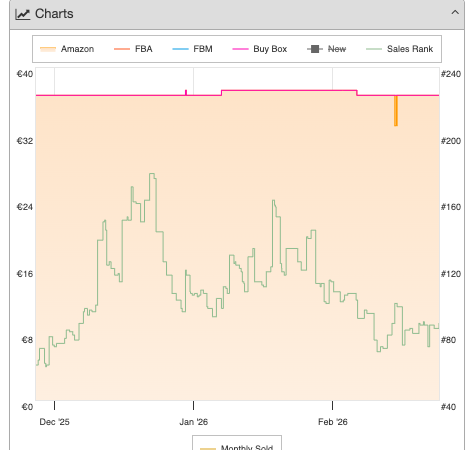
Task: Click the €8 price axis label
Action: (x=27, y=340)
